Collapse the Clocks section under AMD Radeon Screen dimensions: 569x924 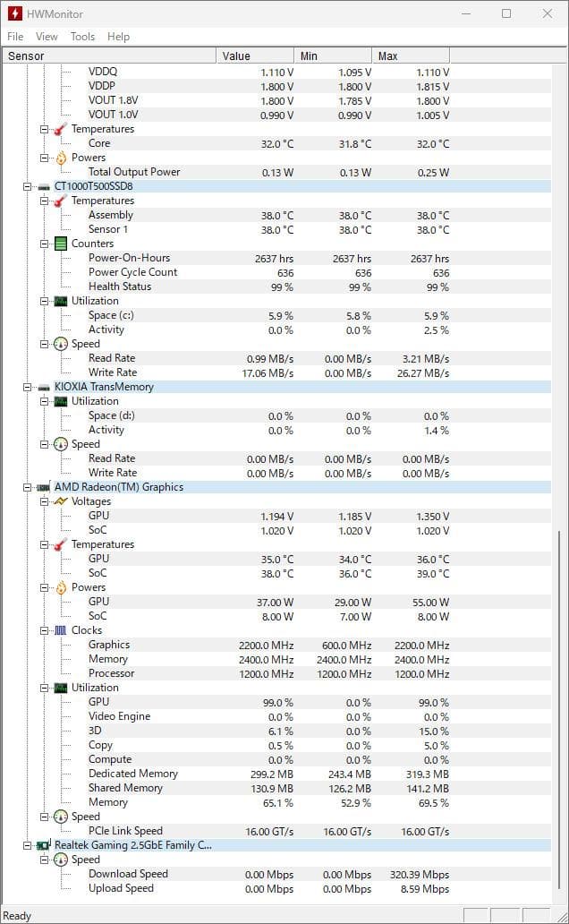coord(43,630)
